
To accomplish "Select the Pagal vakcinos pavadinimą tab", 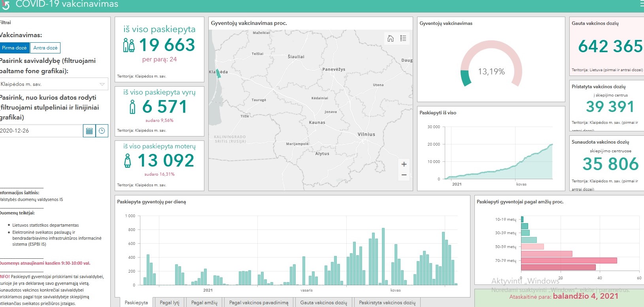I will [x=259, y=303].
